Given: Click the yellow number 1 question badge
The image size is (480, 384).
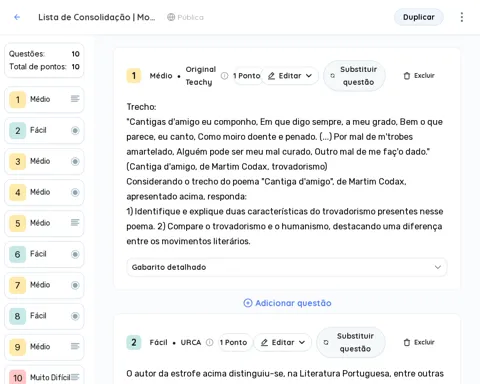Looking at the screenshot, I should pyautogui.click(x=134, y=76).
